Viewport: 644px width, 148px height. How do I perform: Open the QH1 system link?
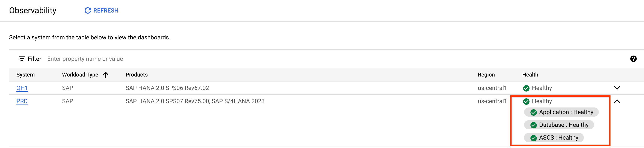coord(22,88)
